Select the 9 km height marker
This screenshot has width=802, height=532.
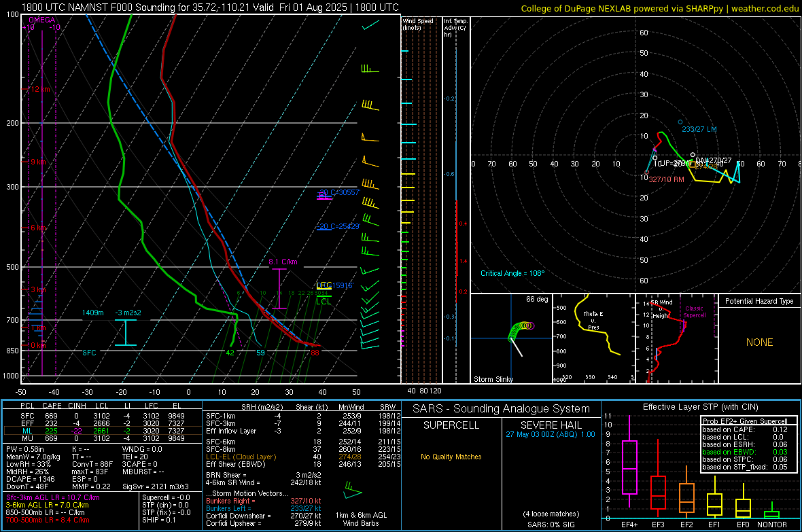pyautogui.click(x=37, y=162)
